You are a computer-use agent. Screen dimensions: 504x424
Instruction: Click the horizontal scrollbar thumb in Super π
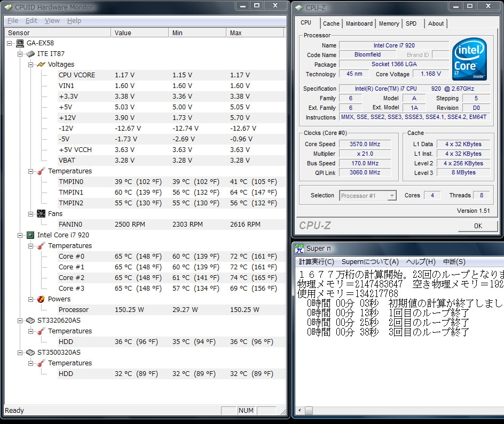309,411
